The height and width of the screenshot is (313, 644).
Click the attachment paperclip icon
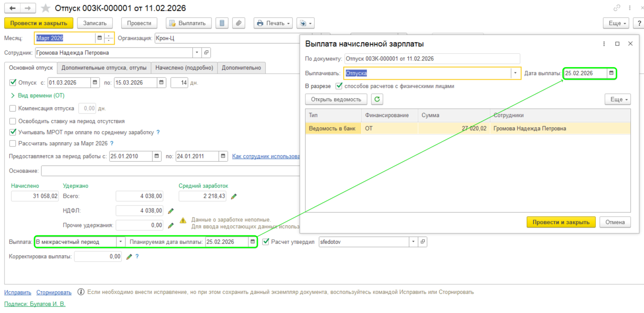click(238, 23)
